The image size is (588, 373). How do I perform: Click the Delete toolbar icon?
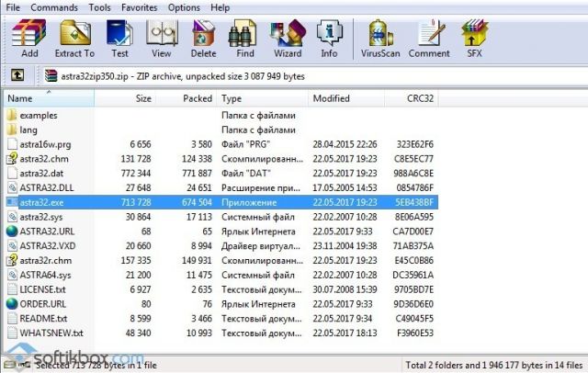tap(203, 39)
